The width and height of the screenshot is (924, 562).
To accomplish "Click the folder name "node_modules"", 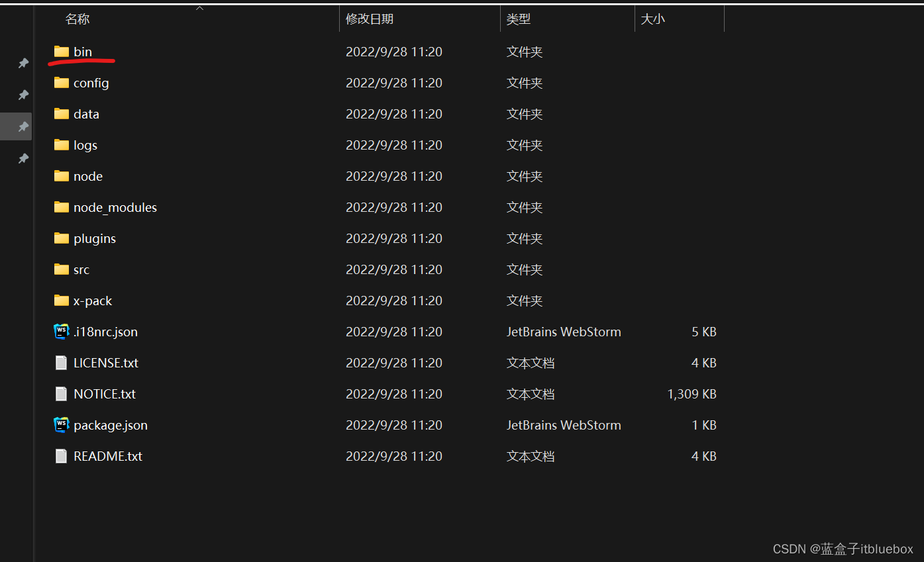I will pyautogui.click(x=115, y=207).
